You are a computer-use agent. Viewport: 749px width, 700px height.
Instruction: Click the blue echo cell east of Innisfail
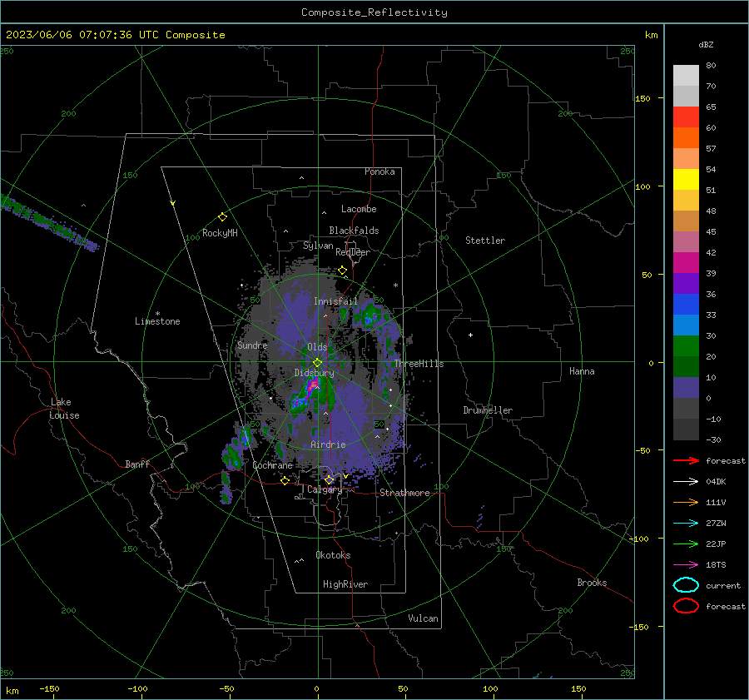click(370, 319)
